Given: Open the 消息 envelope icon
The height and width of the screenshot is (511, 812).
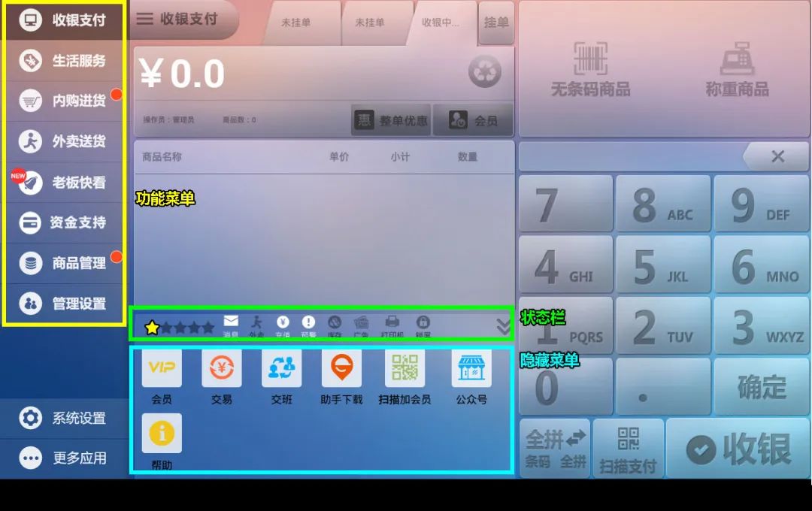Looking at the screenshot, I should tap(231, 326).
